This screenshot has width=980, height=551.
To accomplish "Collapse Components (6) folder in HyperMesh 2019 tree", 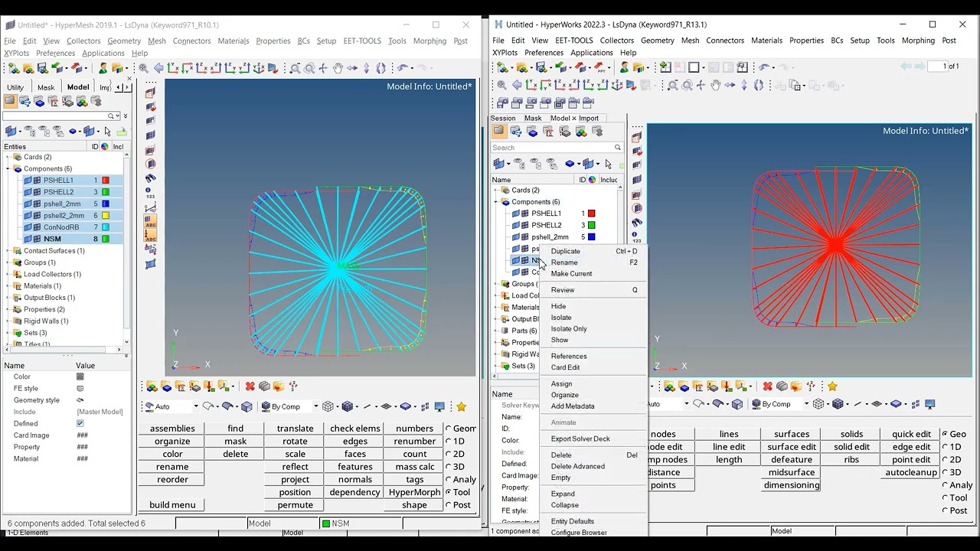I will 8,168.
